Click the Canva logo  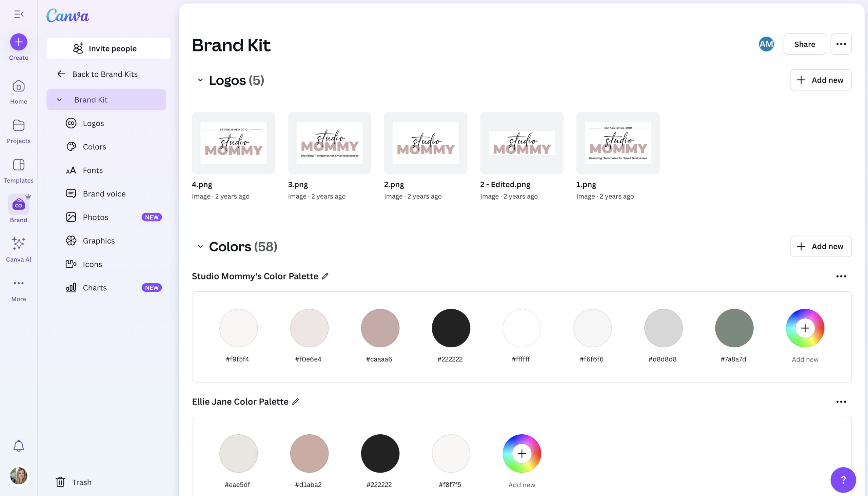(68, 15)
